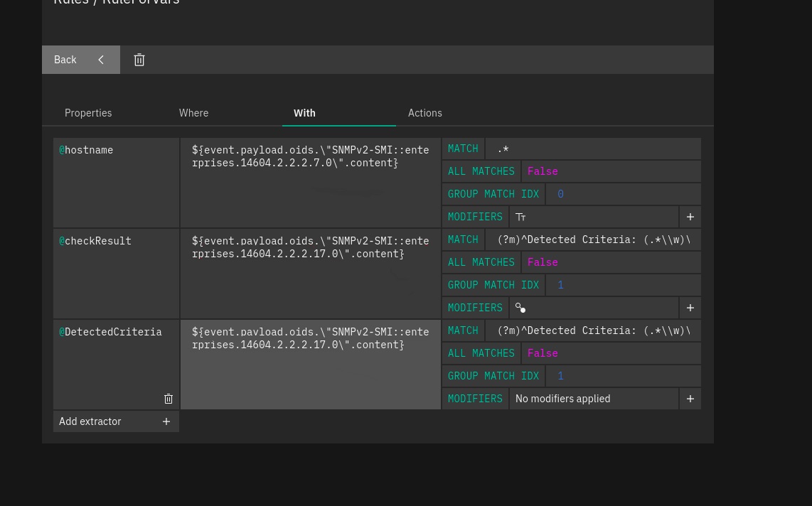Switch to the Where tab
The image size is (812, 506).
coord(193,113)
